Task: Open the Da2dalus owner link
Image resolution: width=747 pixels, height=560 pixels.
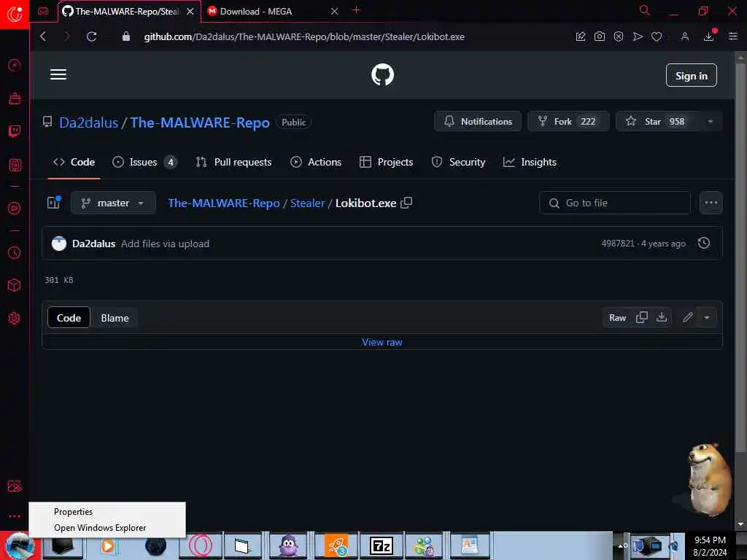Action: 88,122
